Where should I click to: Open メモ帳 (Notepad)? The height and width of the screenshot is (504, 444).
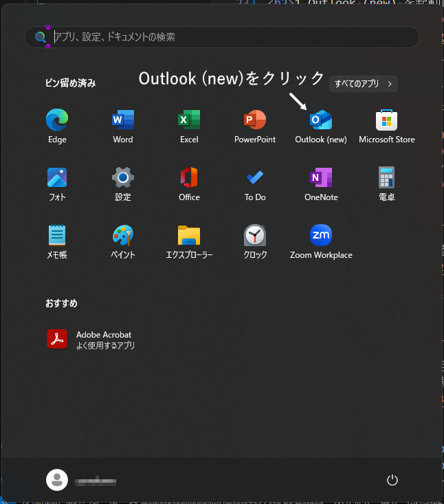point(57,242)
